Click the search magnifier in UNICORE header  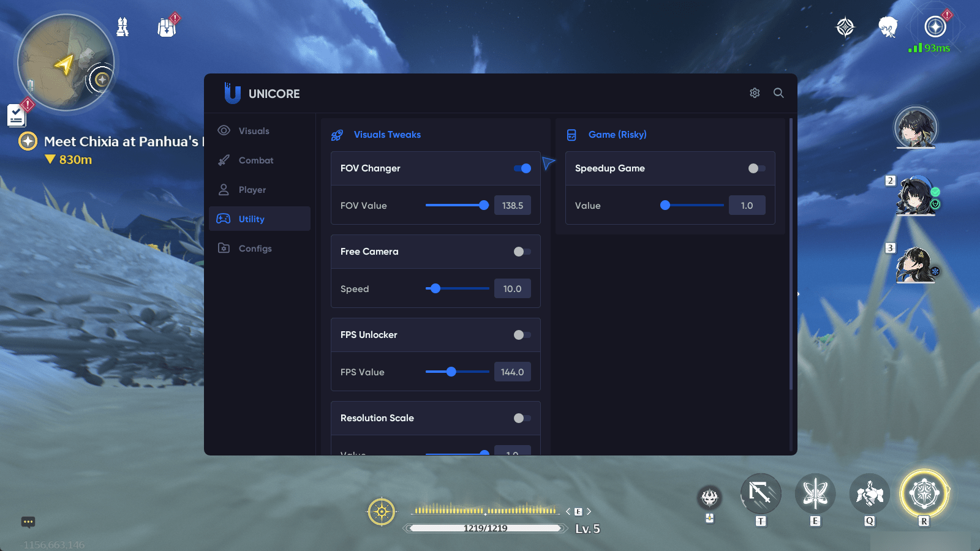click(778, 93)
